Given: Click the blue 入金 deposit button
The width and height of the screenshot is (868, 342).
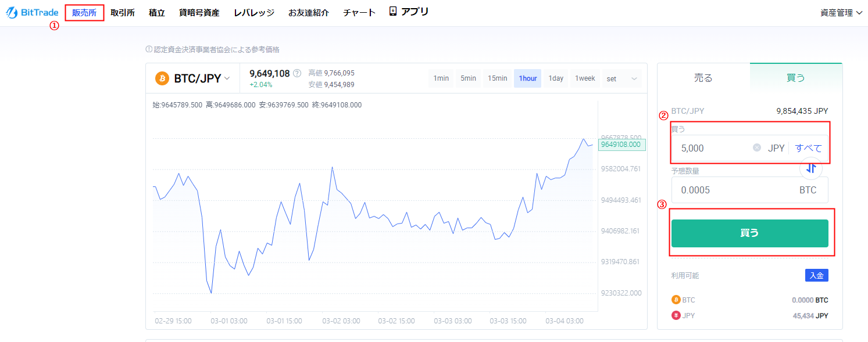Looking at the screenshot, I should point(816,276).
